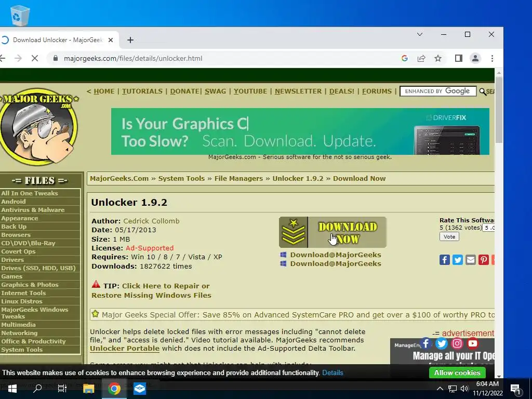Share on Facebook via blue icon
532x399 pixels.
tap(445, 260)
